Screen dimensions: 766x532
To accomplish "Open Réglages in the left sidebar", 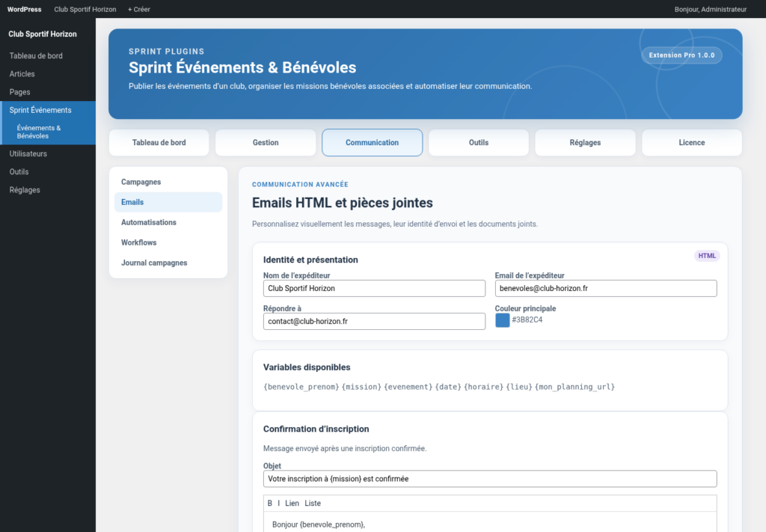I will click(48, 189).
